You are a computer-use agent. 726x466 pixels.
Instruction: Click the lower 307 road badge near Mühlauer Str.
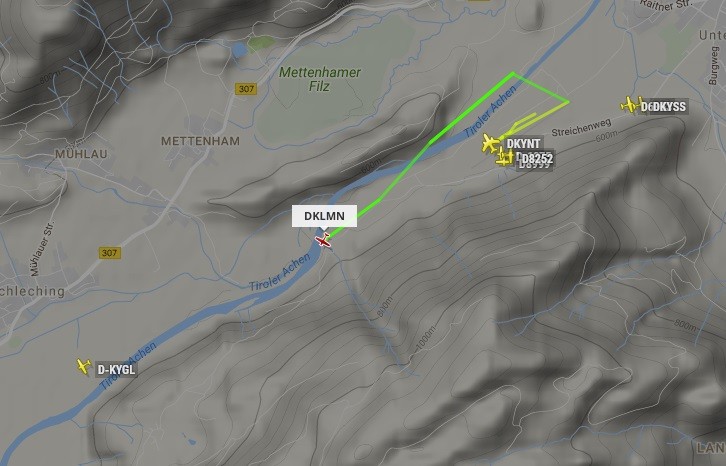point(110,253)
